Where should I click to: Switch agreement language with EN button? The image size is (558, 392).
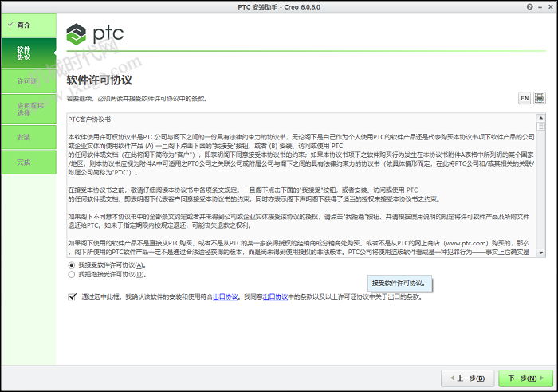[525, 98]
